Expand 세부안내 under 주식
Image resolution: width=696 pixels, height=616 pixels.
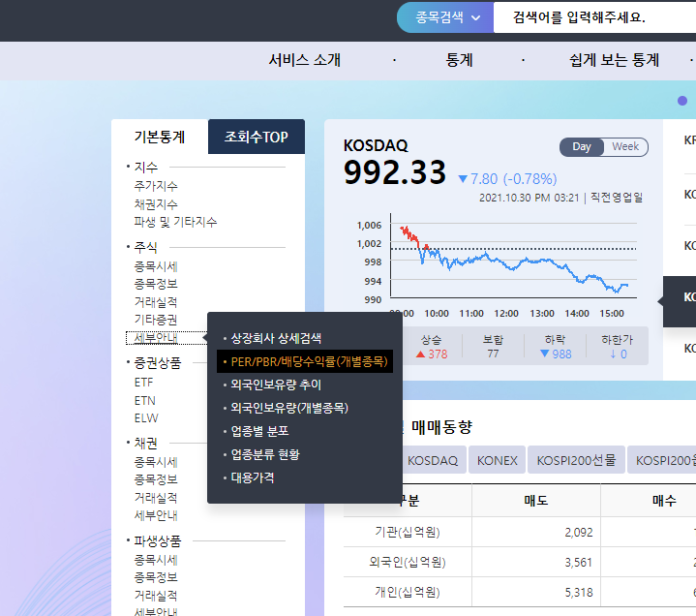point(156,338)
